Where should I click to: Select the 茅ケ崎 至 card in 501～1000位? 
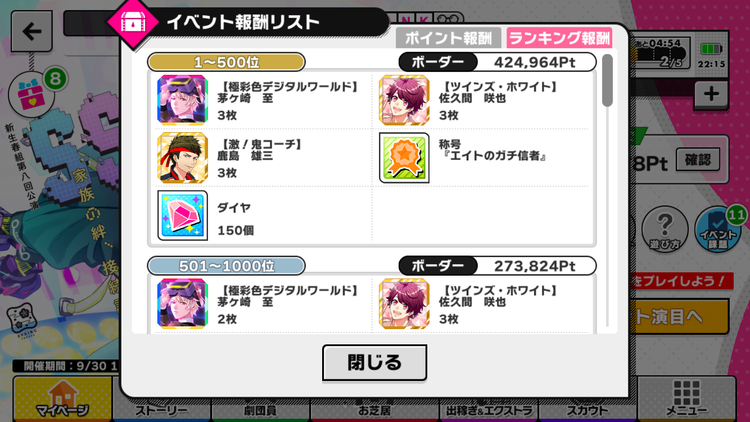coord(182,304)
